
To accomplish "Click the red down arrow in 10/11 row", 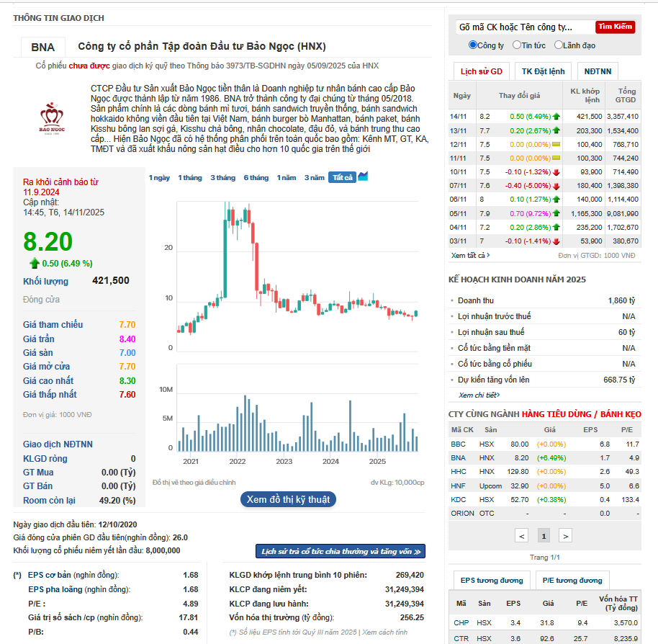I will 556,172.
